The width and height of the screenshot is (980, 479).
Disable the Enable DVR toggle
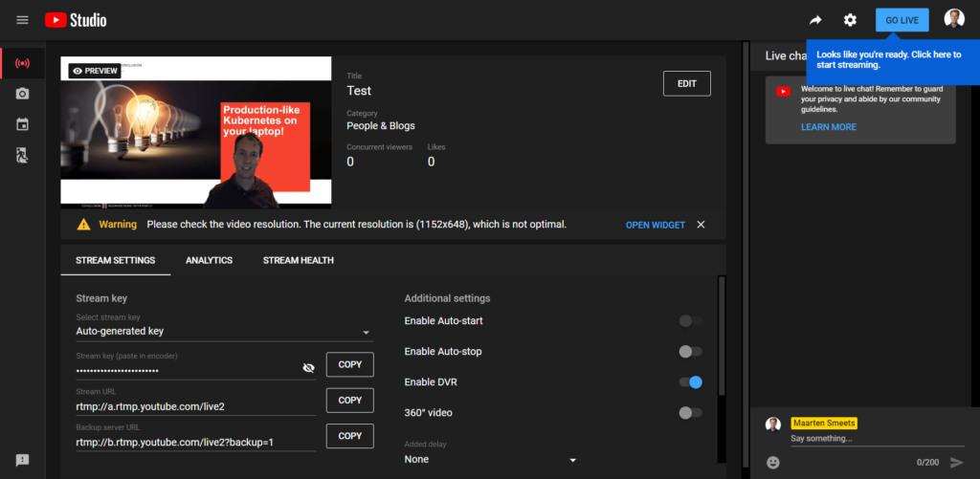pyautogui.click(x=690, y=382)
